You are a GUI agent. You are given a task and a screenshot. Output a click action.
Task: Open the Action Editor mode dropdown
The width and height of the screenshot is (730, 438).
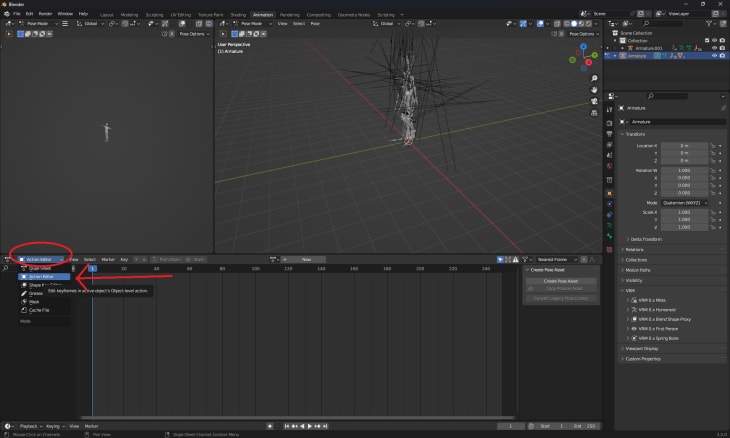pos(41,259)
